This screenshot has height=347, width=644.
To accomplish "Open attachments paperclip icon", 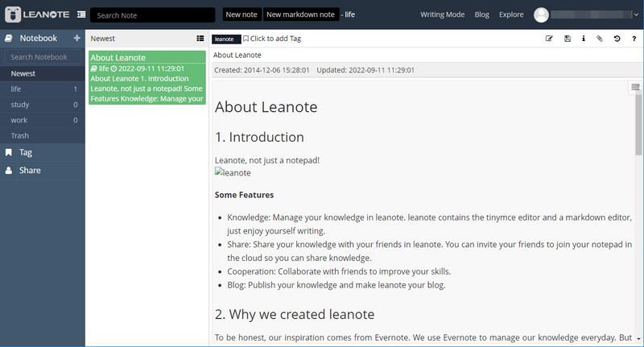I will (x=600, y=39).
